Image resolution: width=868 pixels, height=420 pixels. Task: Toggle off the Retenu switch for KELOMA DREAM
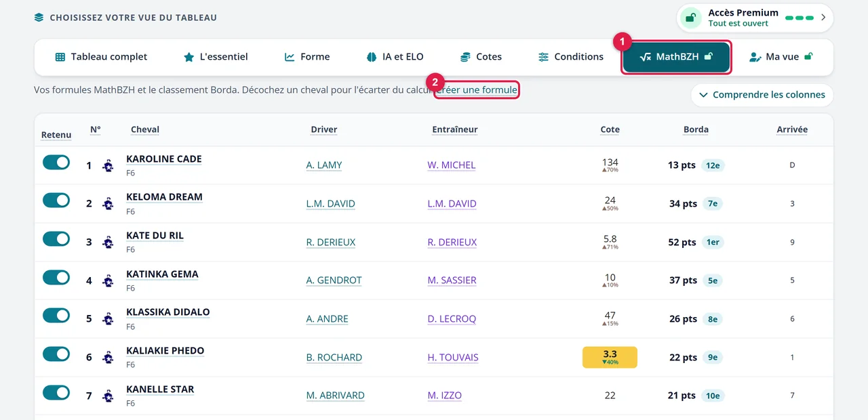pos(56,201)
